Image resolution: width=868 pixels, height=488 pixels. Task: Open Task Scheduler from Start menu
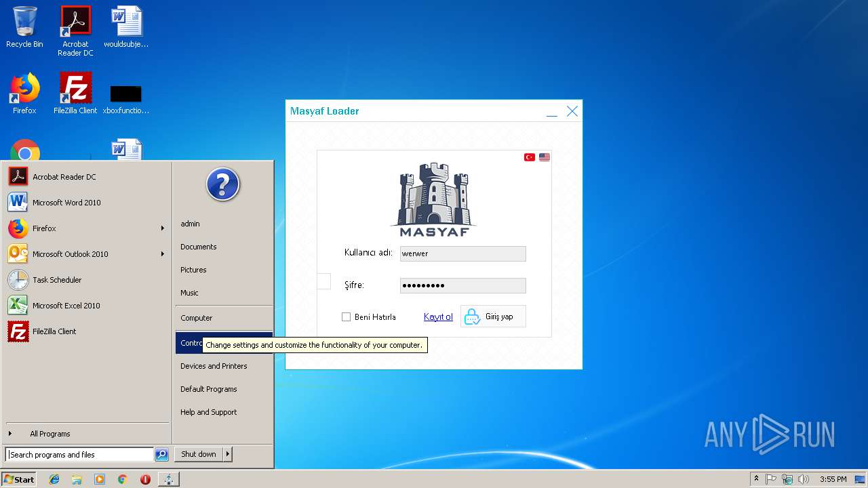coord(86,280)
